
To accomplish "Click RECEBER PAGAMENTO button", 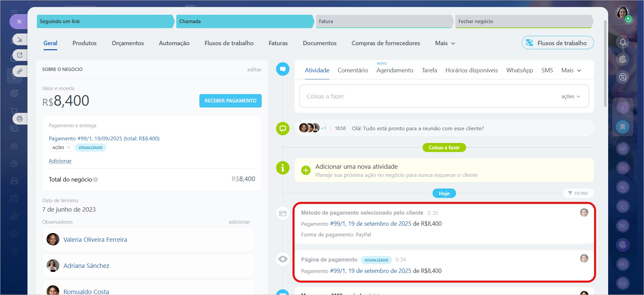I will (x=231, y=101).
